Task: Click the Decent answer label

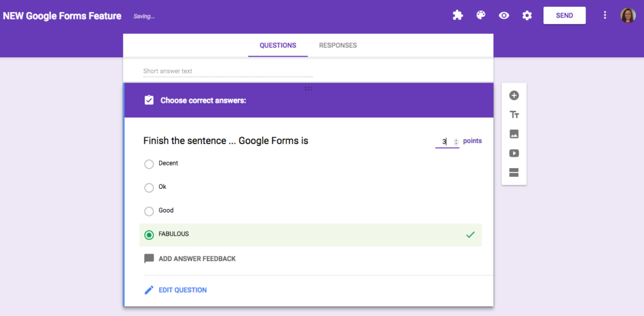Action: [169, 163]
